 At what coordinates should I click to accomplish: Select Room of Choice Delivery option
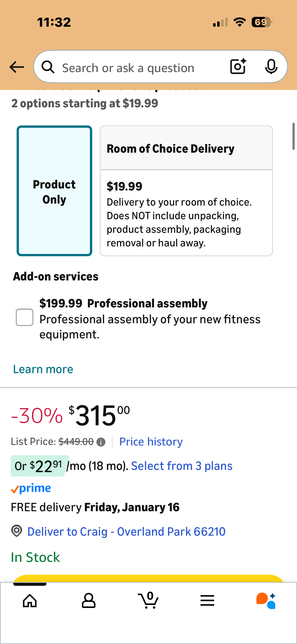pyautogui.click(x=186, y=191)
